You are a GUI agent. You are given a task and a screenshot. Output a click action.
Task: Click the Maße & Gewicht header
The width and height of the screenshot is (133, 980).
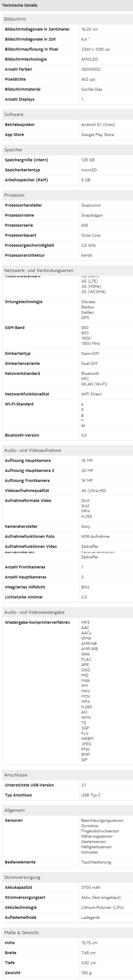pos(67,932)
